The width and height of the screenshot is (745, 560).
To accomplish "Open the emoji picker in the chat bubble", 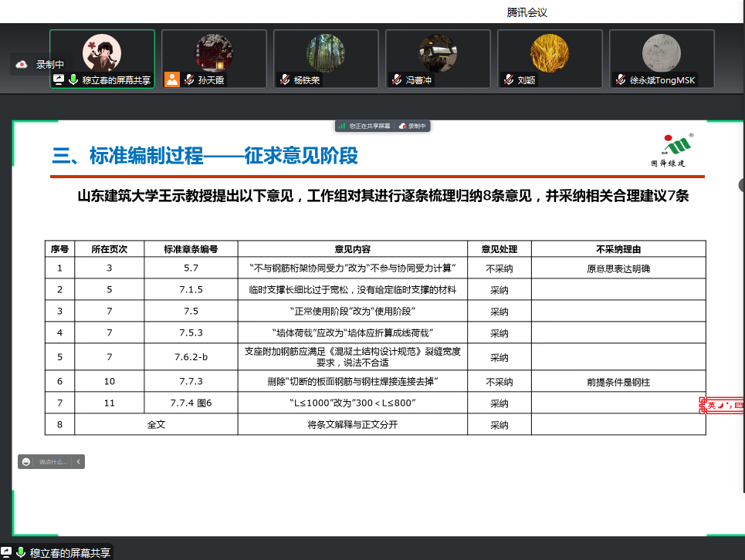I will click(x=25, y=461).
